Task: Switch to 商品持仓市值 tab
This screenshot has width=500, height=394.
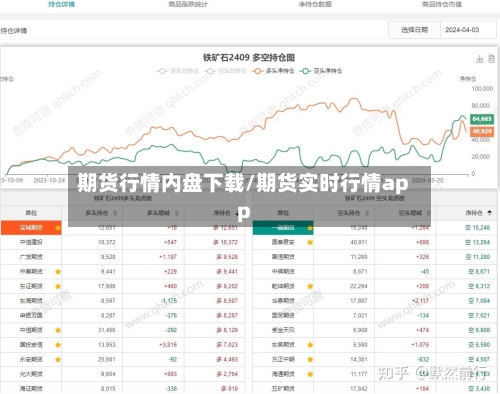Action: point(442,4)
